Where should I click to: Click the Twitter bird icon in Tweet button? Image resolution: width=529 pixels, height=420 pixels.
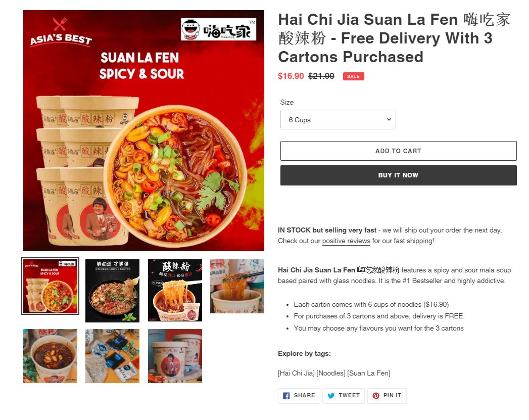coord(331,396)
